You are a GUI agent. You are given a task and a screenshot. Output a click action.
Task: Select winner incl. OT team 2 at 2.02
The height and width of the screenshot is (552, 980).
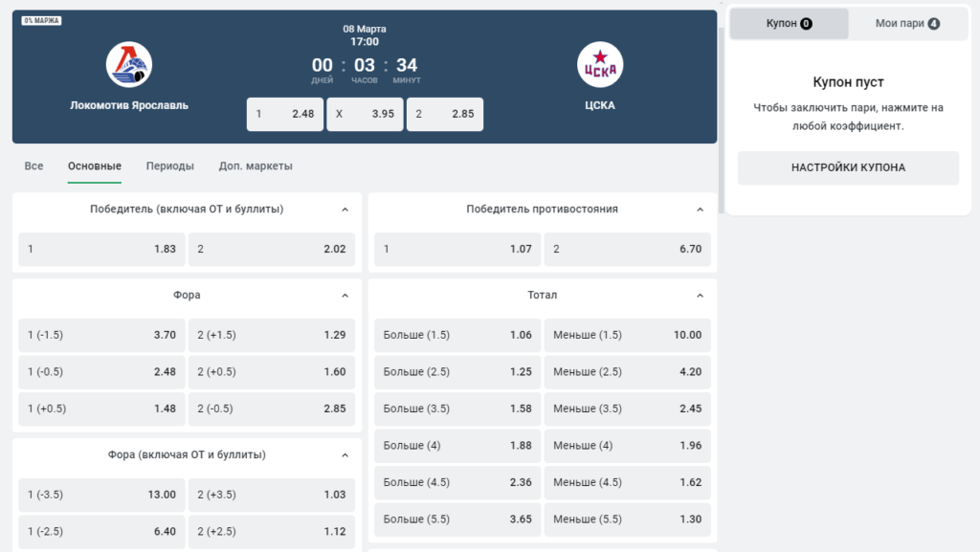(x=272, y=249)
